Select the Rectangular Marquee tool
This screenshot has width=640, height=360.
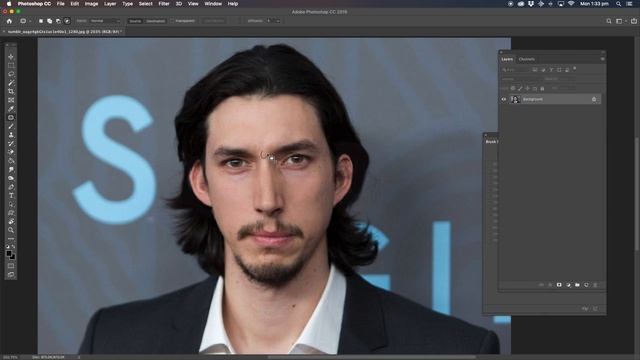11,65
